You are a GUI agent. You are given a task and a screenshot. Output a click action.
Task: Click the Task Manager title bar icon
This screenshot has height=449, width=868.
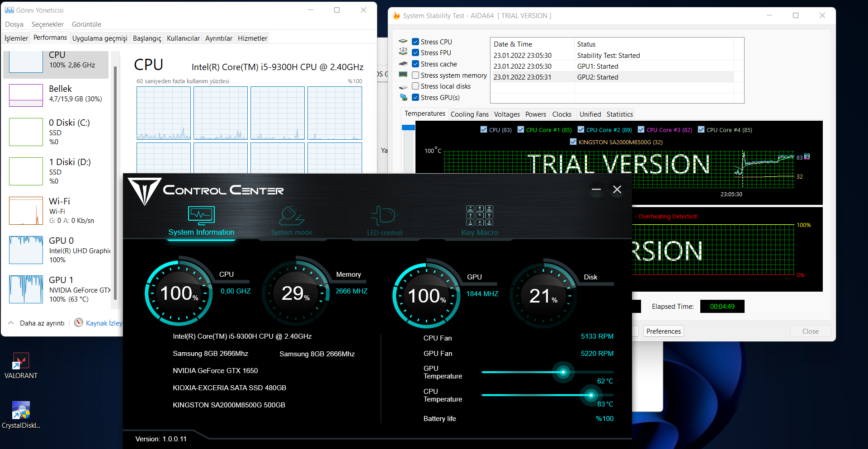point(9,10)
